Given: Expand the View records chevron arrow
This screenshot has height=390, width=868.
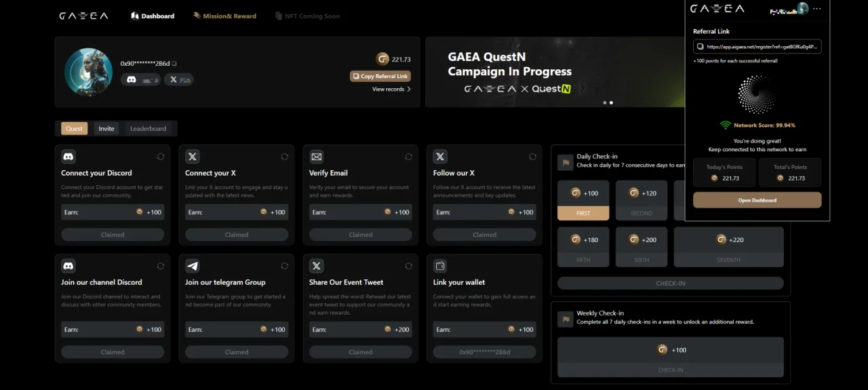Looking at the screenshot, I should 409,89.
